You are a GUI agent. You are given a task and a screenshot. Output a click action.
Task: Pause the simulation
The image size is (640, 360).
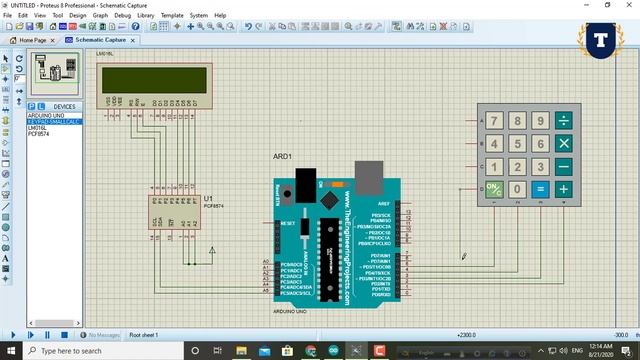[x=47, y=335]
